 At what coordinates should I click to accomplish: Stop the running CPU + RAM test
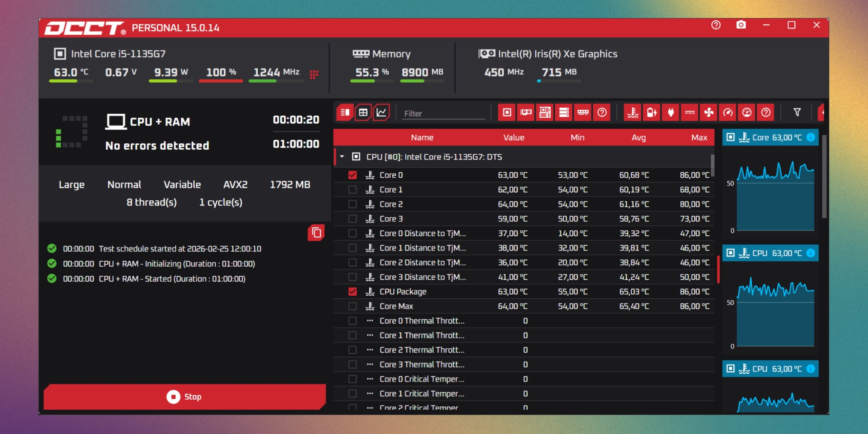click(184, 397)
